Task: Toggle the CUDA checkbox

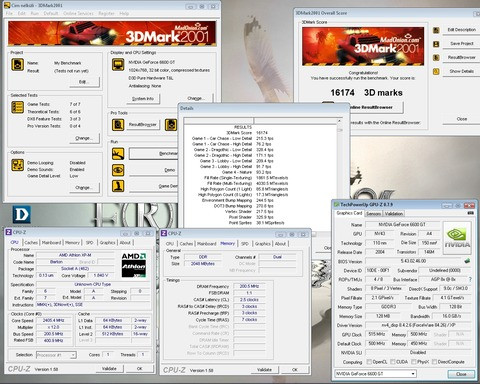Action: 393,362
